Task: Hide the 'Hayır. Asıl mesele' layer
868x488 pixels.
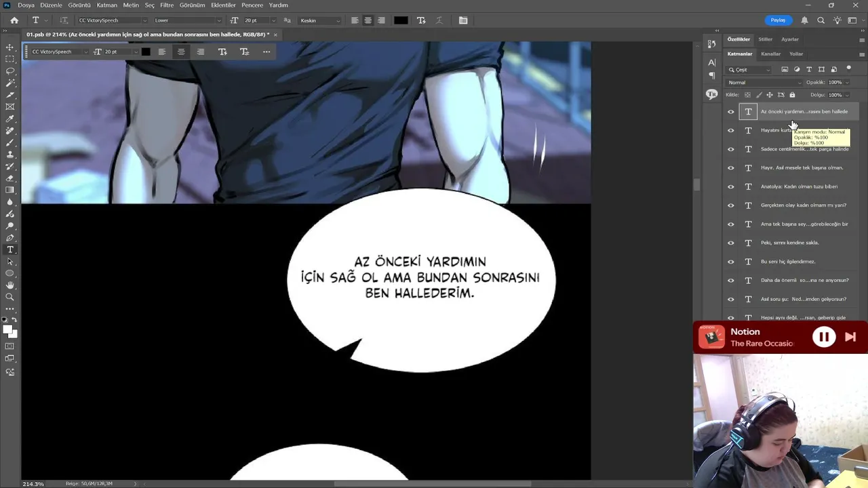Action: 731,168
